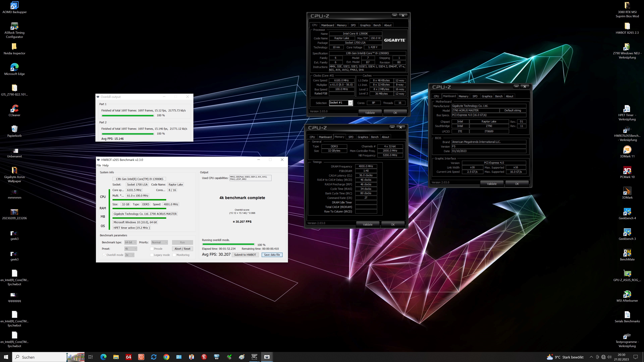Open File Explorer from the taskbar
The height and width of the screenshot is (362, 644).
pyautogui.click(x=116, y=357)
